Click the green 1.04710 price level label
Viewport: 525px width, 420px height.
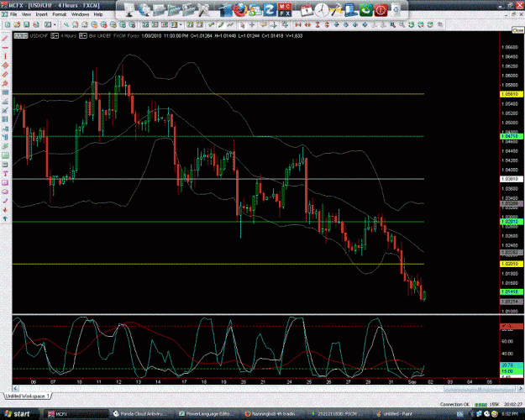511,136
